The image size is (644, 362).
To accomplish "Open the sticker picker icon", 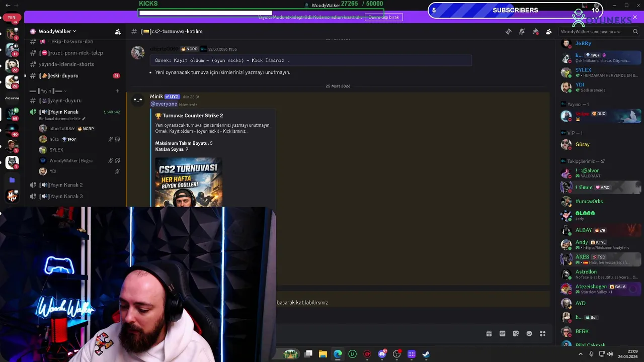I will pyautogui.click(x=516, y=333).
